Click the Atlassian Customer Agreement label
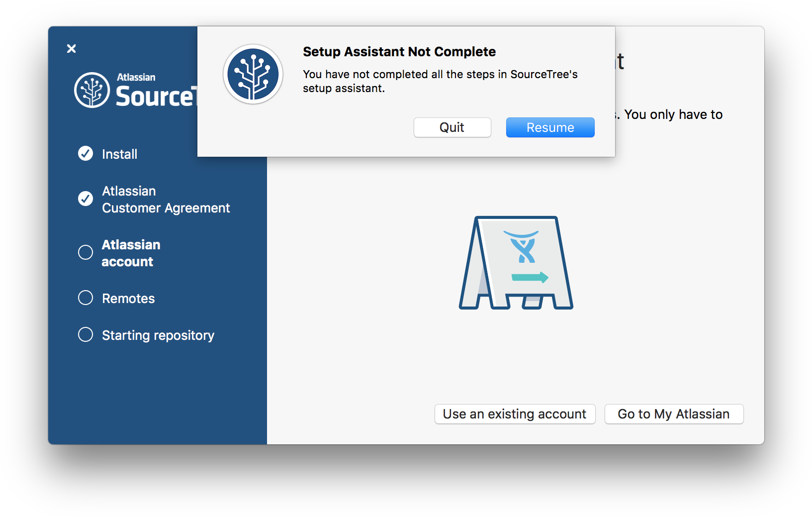Viewport: 812px width, 518px height. pos(166,200)
